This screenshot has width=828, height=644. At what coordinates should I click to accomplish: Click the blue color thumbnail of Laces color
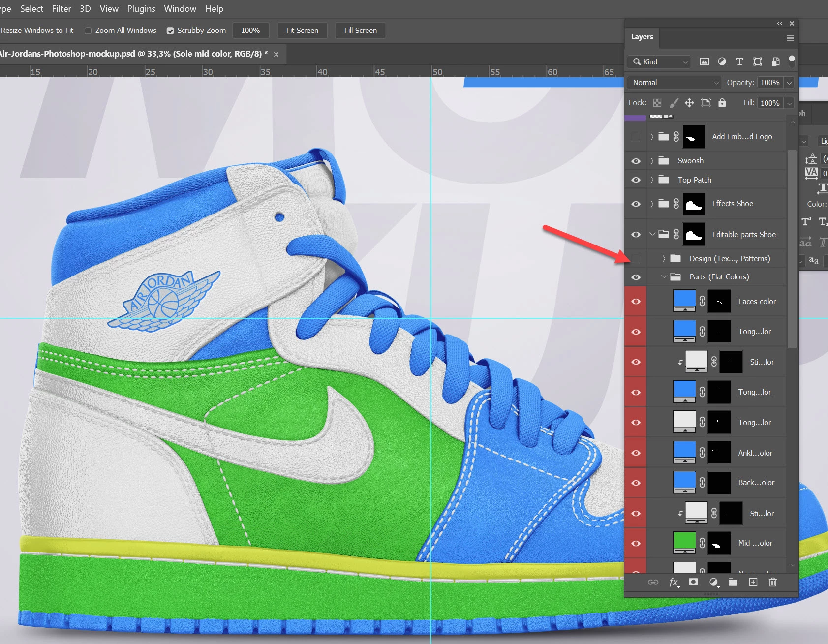pyautogui.click(x=684, y=301)
